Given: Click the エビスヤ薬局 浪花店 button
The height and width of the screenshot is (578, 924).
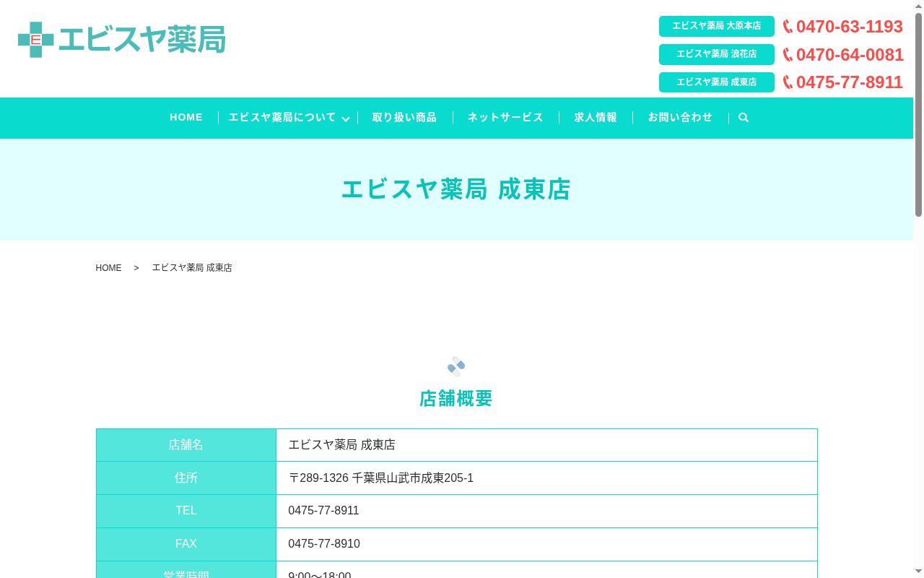Looking at the screenshot, I should (x=717, y=54).
